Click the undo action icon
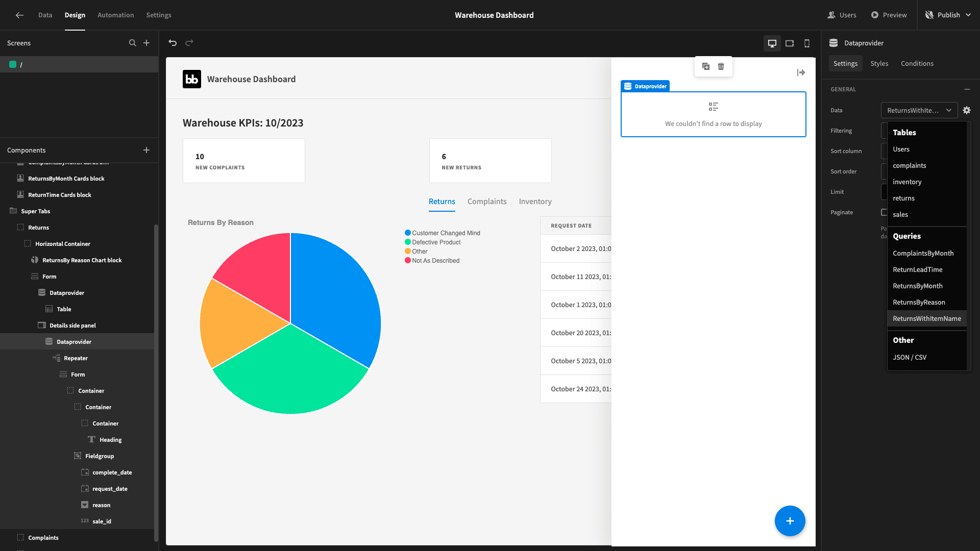 pos(173,43)
